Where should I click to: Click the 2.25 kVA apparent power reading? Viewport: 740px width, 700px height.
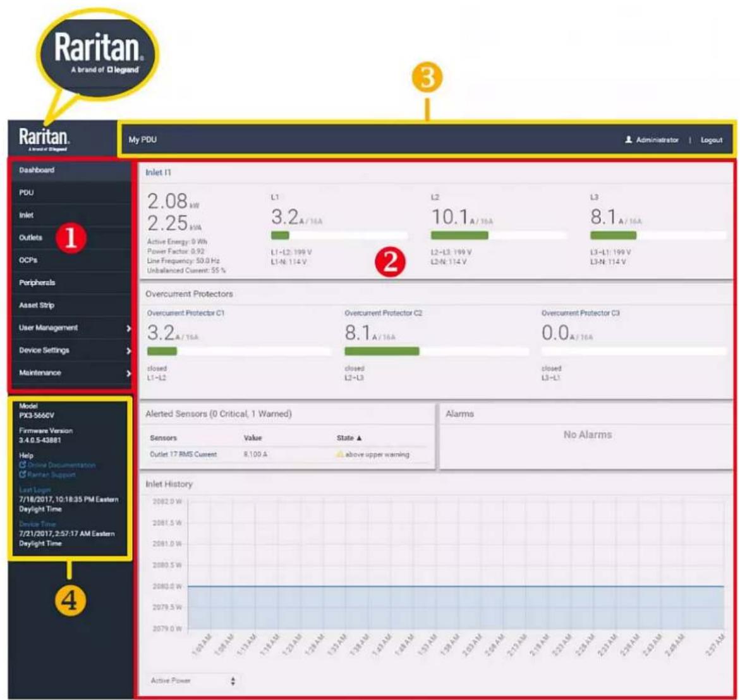pos(174,223)
